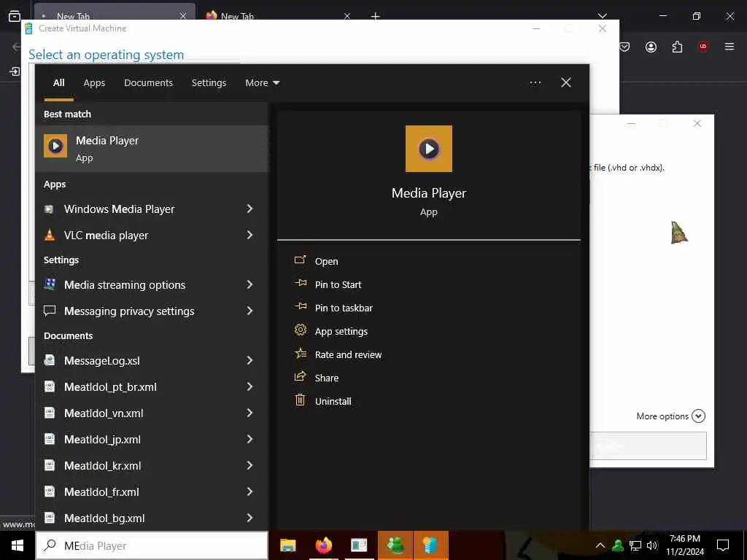
Task: Select the All search tab
Action: (58, 83)
